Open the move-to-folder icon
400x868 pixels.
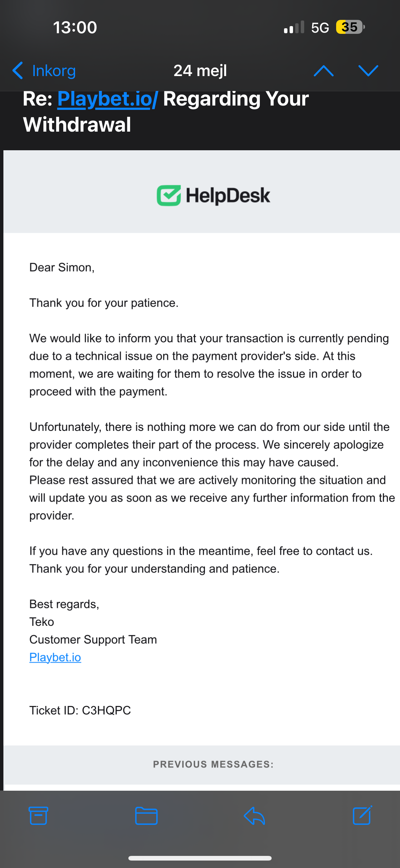(x=146, y=816)
